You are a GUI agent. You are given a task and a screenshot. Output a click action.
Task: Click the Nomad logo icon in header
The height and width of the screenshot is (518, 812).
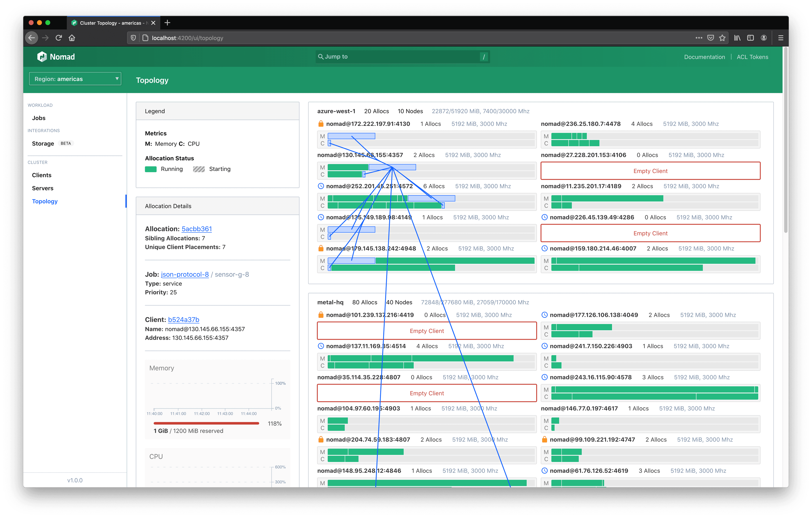[43, 56]
